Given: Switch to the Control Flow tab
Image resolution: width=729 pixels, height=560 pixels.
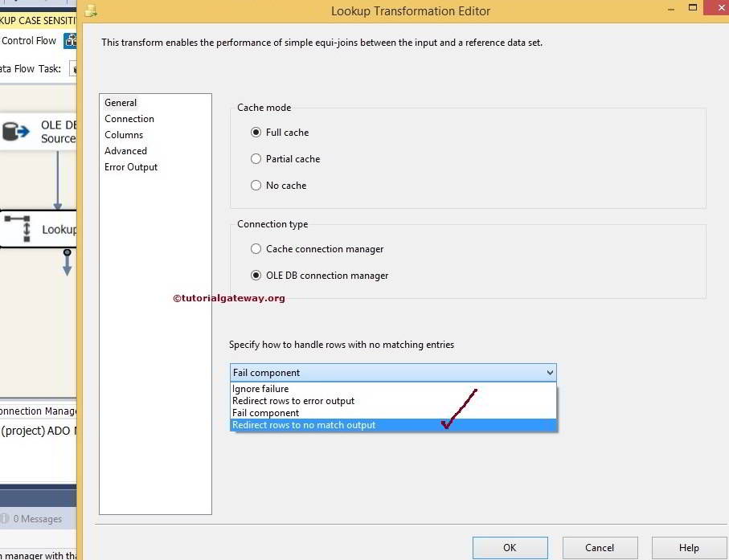Looking at the screenshot, I should (x=28, y=39).
